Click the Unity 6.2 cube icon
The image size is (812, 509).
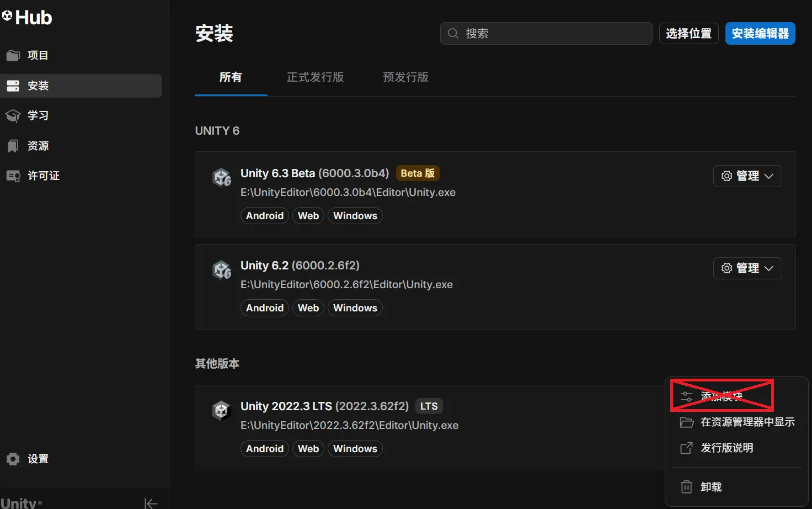tap(222, 269)
